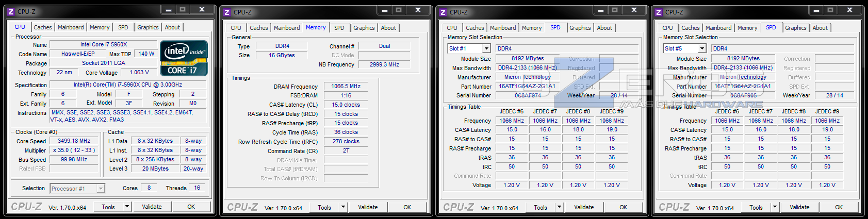Viewport: 868px width, 219px height.
Task: Switch to the Caches tab in the CPU window
Action: tap(43, 28)
